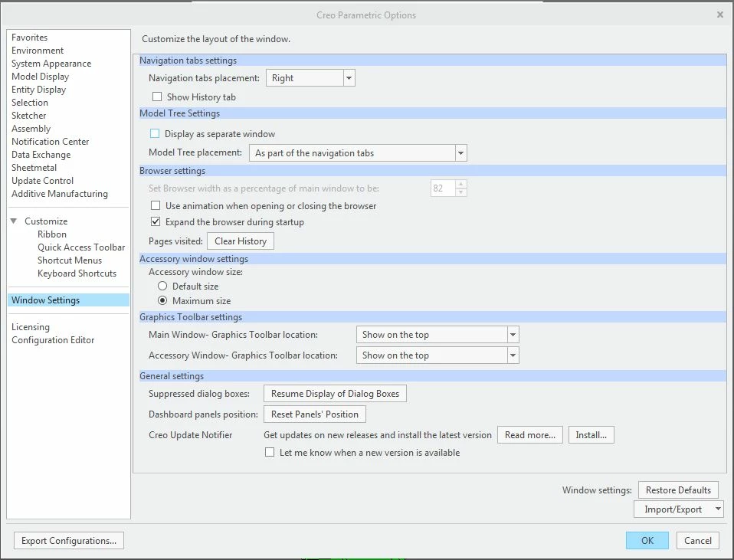Image resolution: width=734 pixels, height=560 pixels.
Task: Open Sketcher options
Action: [29, 116]
